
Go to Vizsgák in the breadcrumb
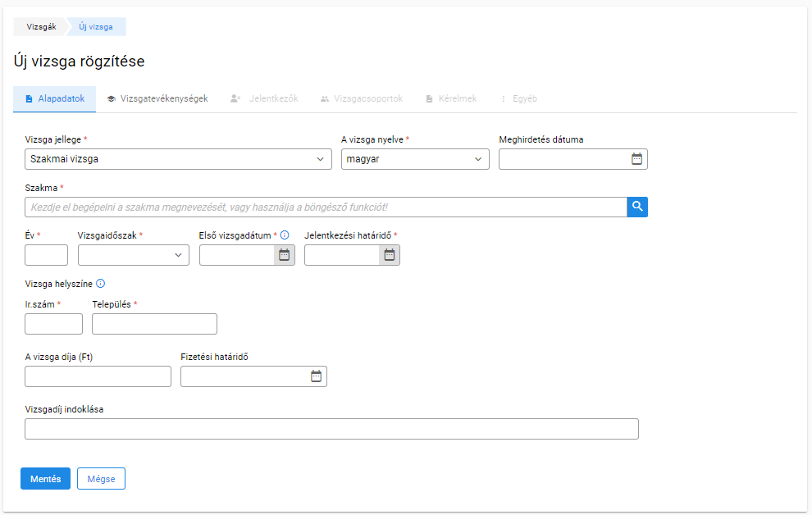point(41,27)
